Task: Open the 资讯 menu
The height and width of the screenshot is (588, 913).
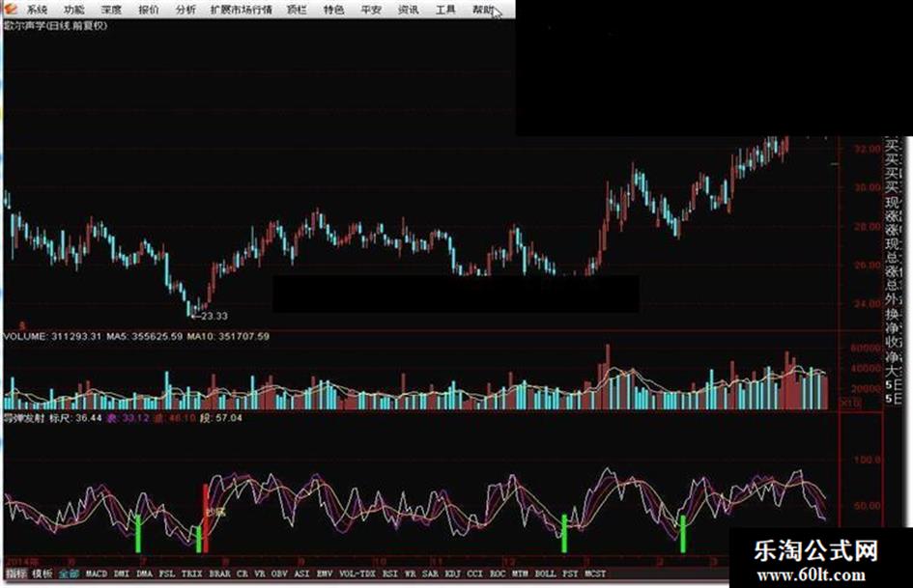Action: (408, 10)
